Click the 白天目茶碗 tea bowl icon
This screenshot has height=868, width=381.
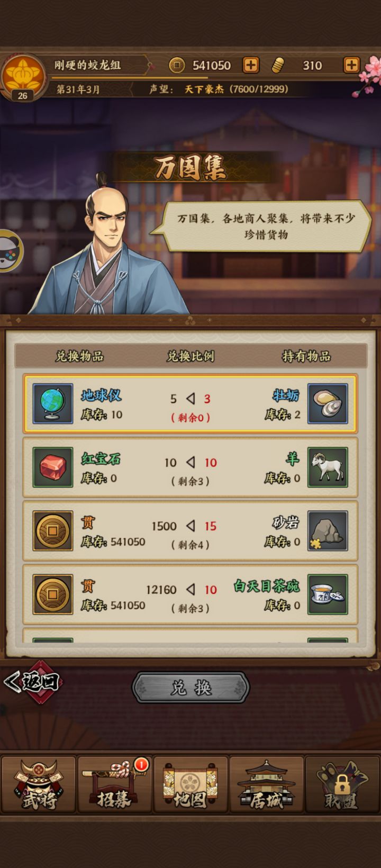(328, 594)
